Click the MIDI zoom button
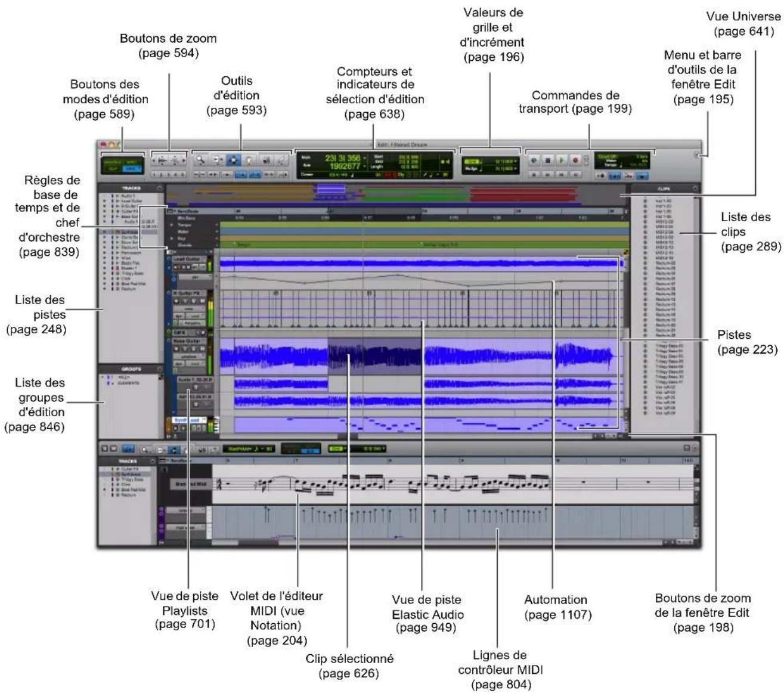The image size is (784, 693). [x=175, y=160]
